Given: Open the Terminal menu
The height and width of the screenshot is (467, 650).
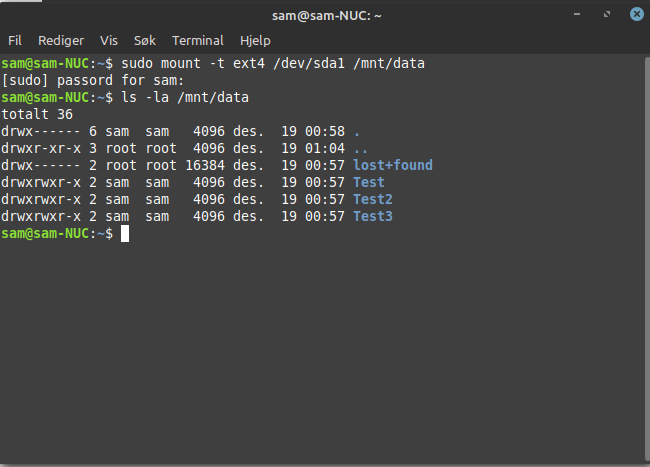Looking at the screenshot, I should [198, 41].
